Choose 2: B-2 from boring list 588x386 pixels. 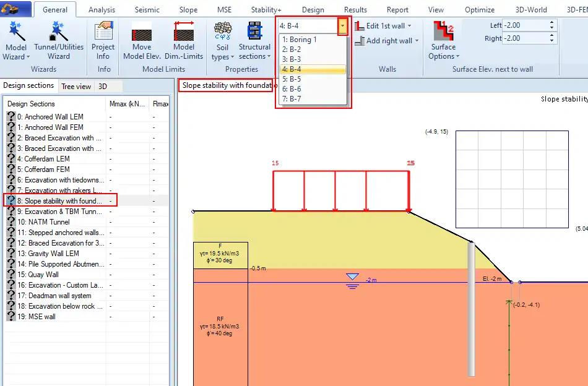click(x=313, y=49)
